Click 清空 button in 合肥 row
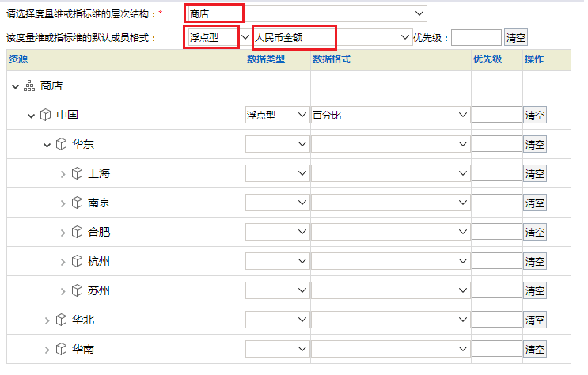The image size is (588, 375). 535,232
